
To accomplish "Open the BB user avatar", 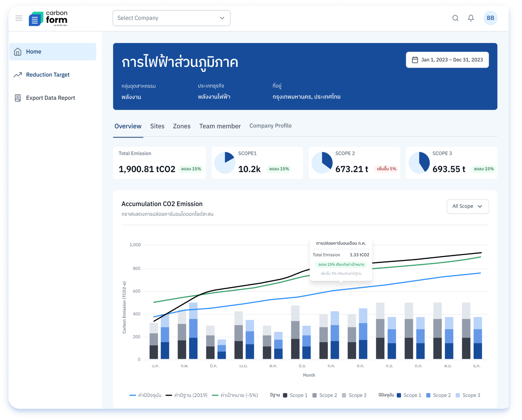I will click(490, 18).
